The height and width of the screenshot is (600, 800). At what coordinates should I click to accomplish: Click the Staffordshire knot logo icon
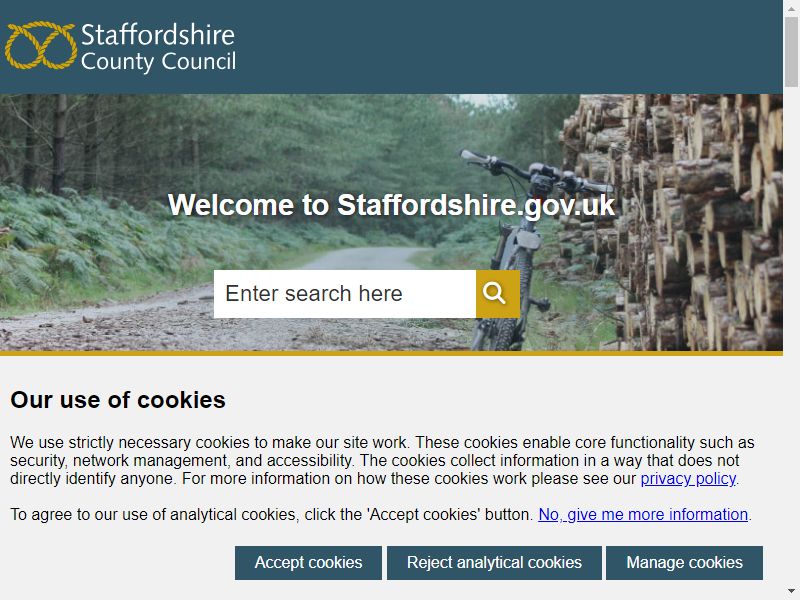[x=41, y=45]
